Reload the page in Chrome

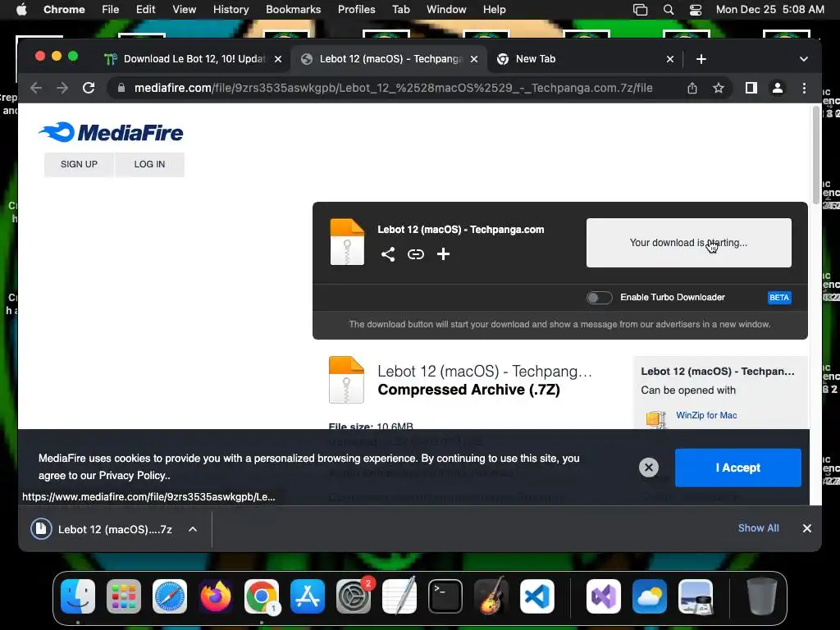89,88
